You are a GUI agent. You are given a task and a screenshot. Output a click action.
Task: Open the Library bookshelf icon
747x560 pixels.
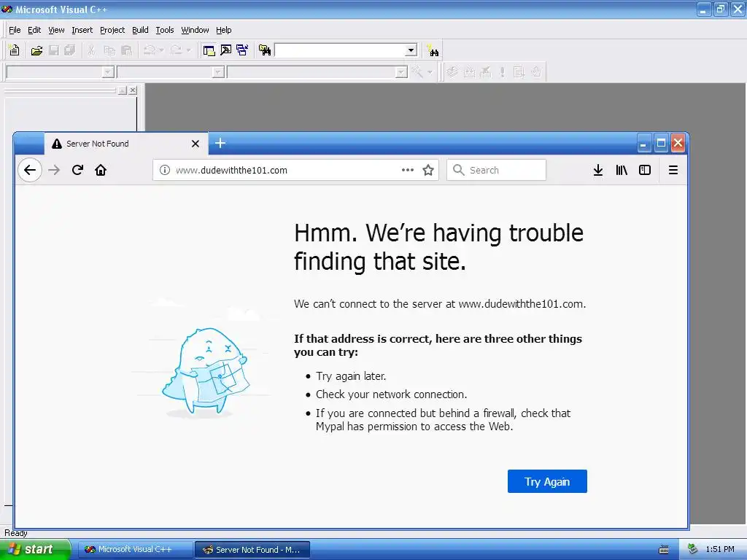click(x=622, y=170)
